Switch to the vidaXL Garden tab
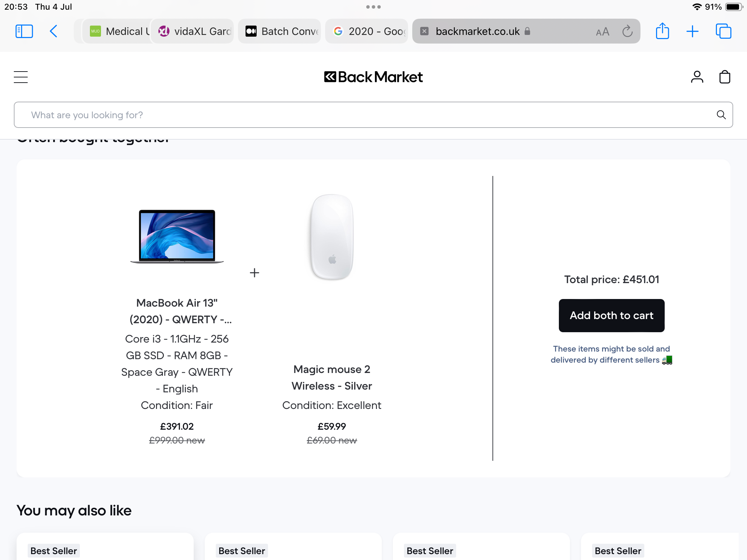 point(194,31)
